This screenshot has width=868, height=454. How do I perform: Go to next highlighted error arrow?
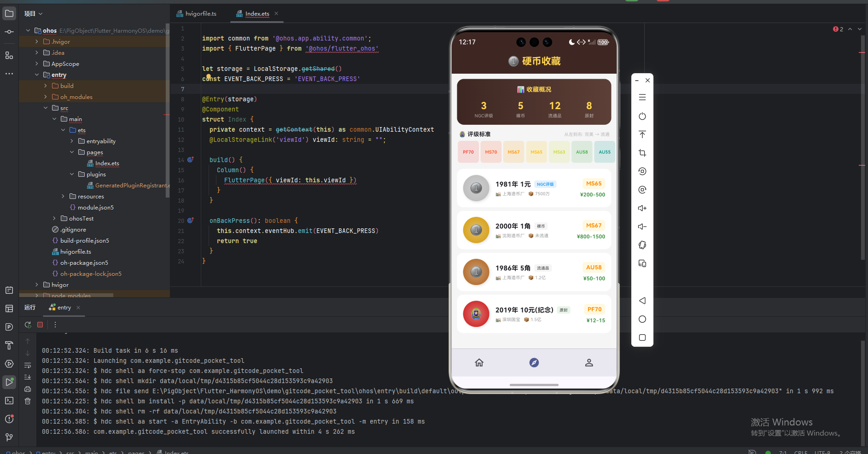[860, 29]
